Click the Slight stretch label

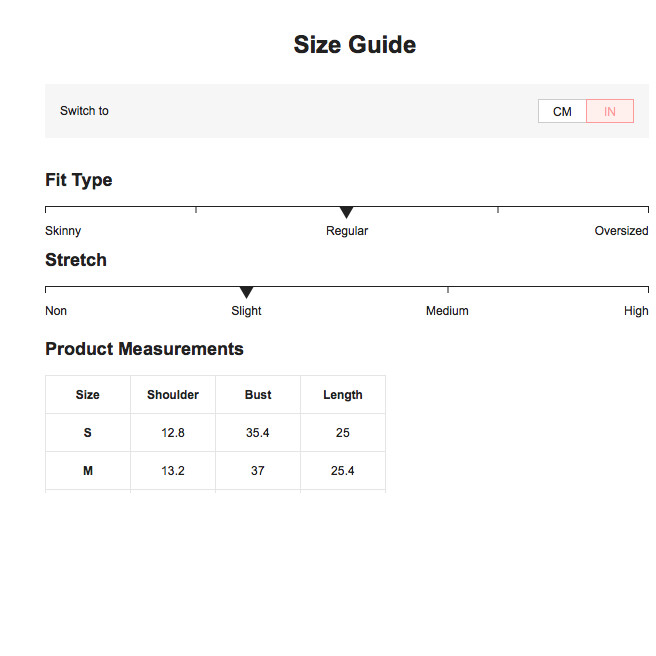pos(246,311)
